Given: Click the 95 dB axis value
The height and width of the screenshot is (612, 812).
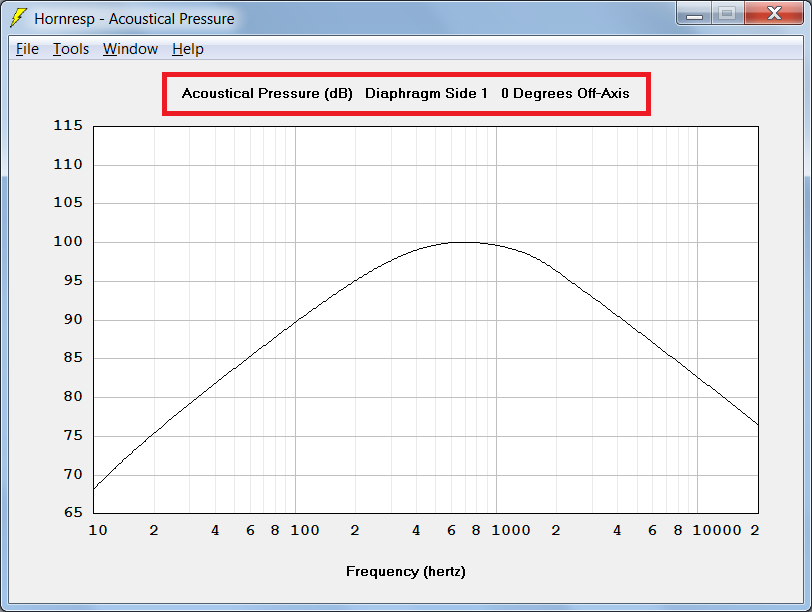Looking at the screenshot, I should pyautogui.click(x=73, y=281).
